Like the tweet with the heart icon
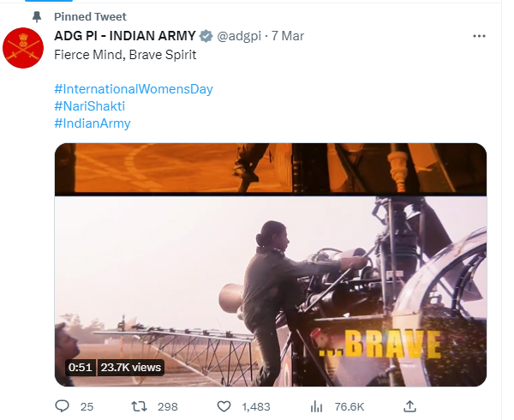This screenshot has height=420, width=514. [x=224, y=405]
